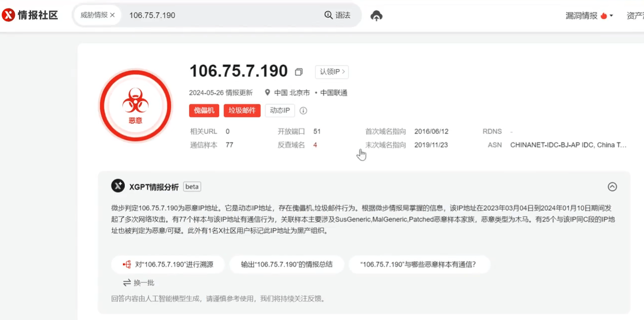This screenshot has width=644, height=320.
Task: Copy the IP address 106.75.7.190
Action: pyautogui.click(x=299, y=72)
